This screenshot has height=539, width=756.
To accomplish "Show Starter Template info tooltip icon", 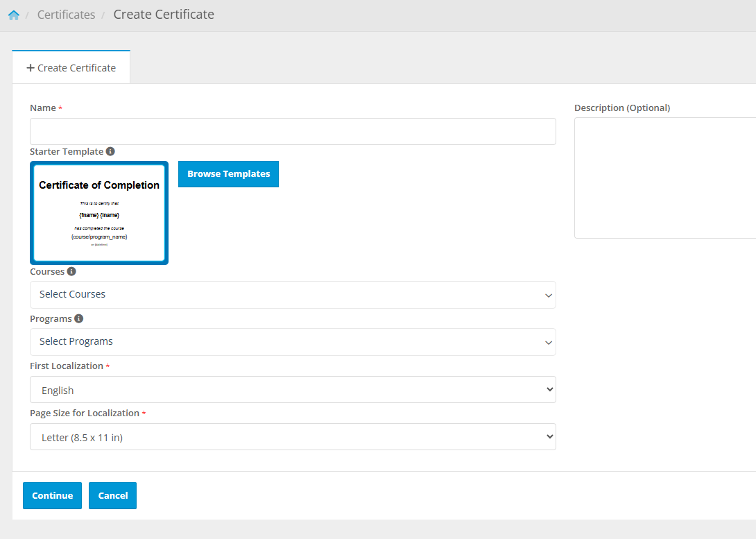I will pyautogui.click(x=110, y=151).
